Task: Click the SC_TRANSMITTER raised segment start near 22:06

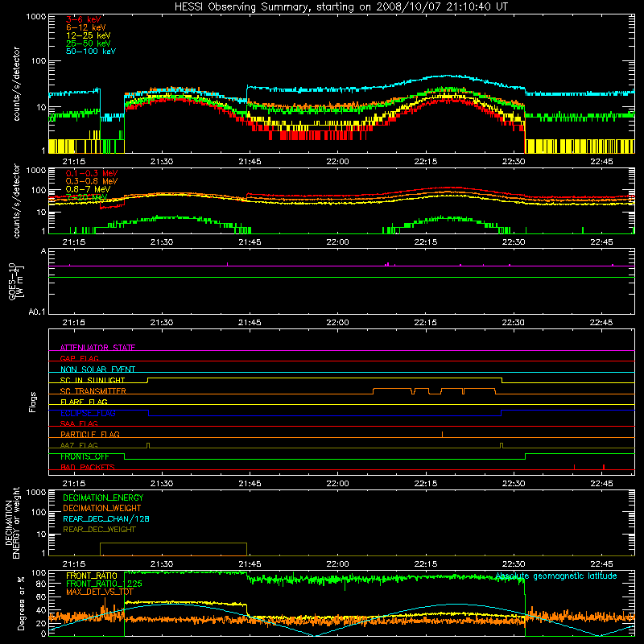Action: click(374, 391)
